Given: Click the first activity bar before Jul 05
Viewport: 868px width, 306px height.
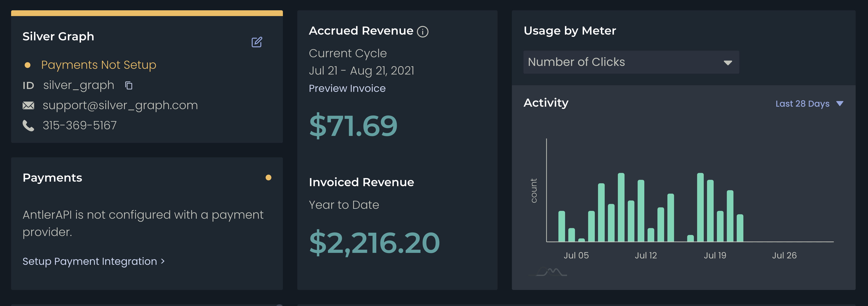Looking at the screenshot, I should pyautogui.click(x=561, y=226).
